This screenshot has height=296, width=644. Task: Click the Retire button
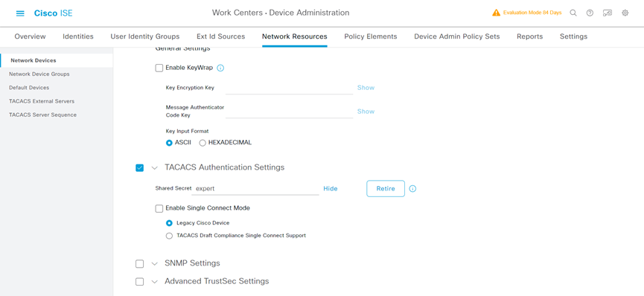(x=386, y=189)
